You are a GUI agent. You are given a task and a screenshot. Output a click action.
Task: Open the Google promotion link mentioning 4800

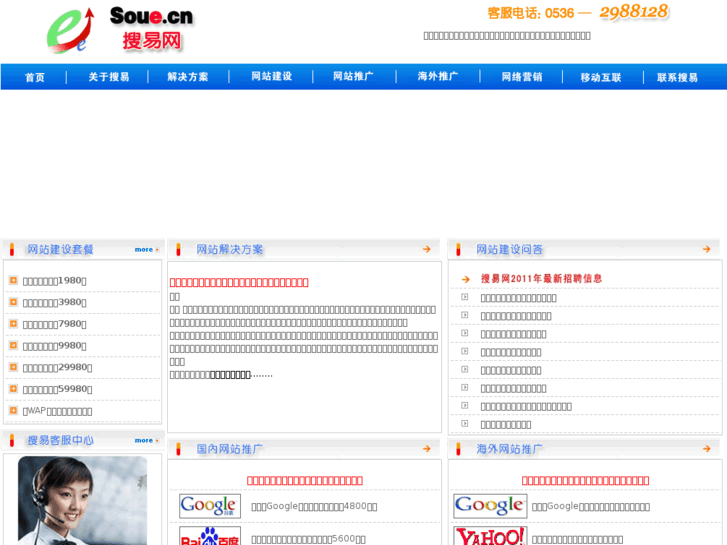pos(314,507)
